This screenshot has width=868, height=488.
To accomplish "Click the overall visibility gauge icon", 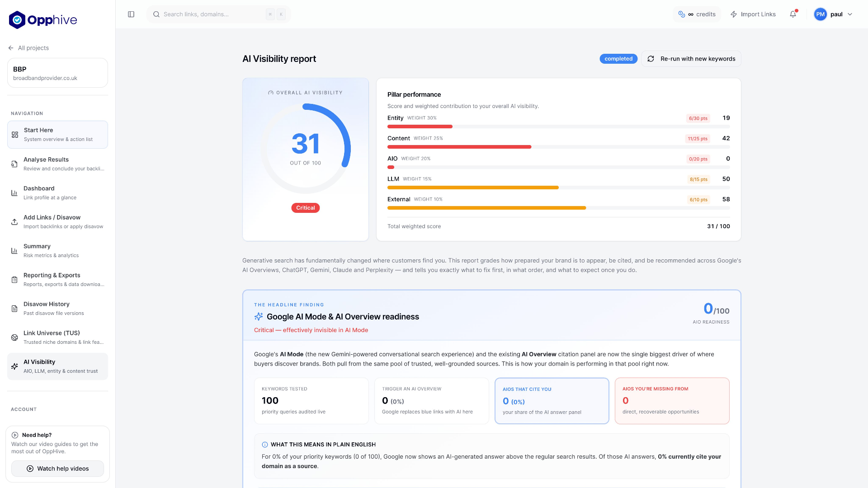I will pyautogui.click(x=271, y=93).
